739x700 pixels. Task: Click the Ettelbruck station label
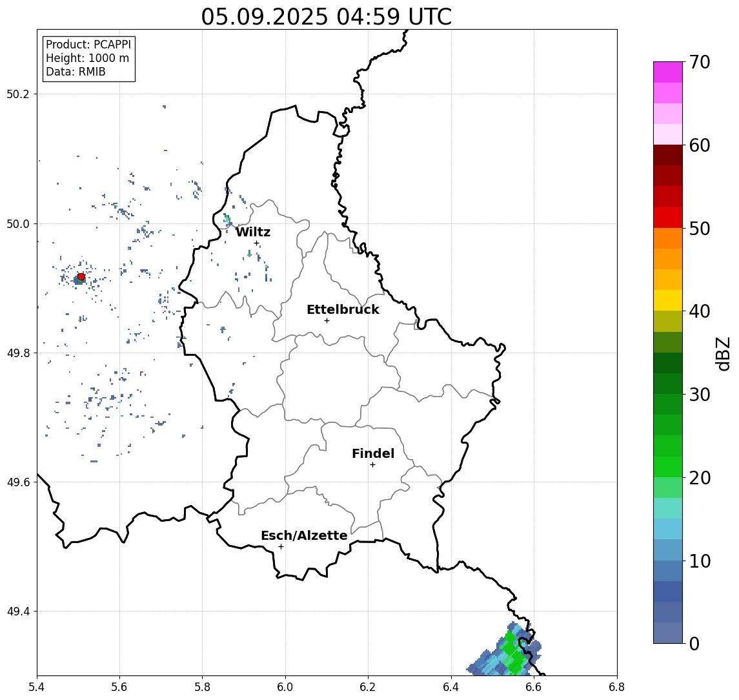343,309
